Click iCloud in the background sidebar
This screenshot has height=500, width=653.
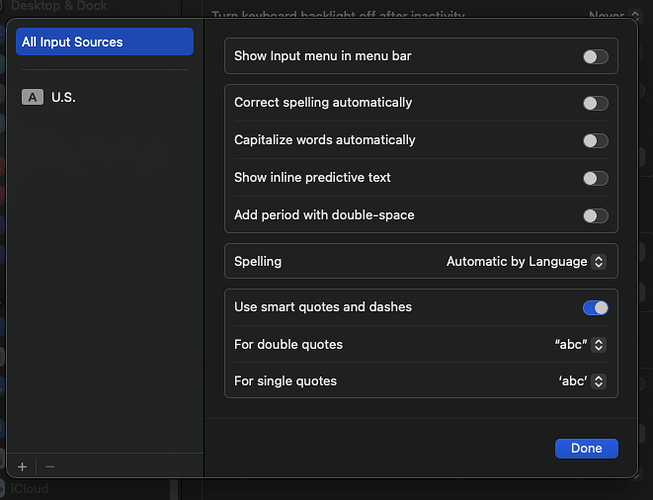[x=30, y=488]
